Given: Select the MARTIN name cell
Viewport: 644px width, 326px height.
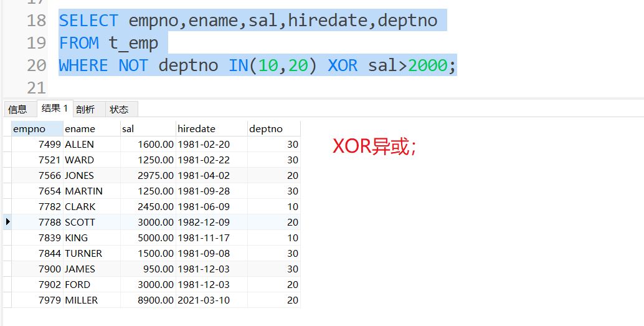Looking at the screenshot, I should (92, 191).
